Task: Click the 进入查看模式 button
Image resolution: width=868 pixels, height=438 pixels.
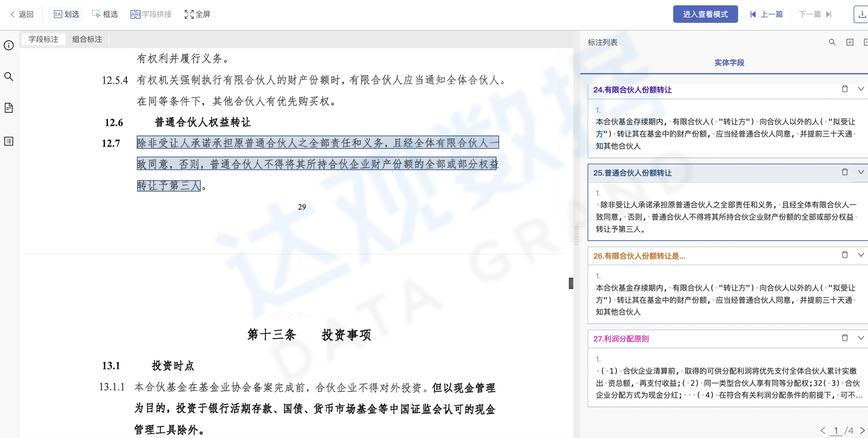Action: (705, 14)
